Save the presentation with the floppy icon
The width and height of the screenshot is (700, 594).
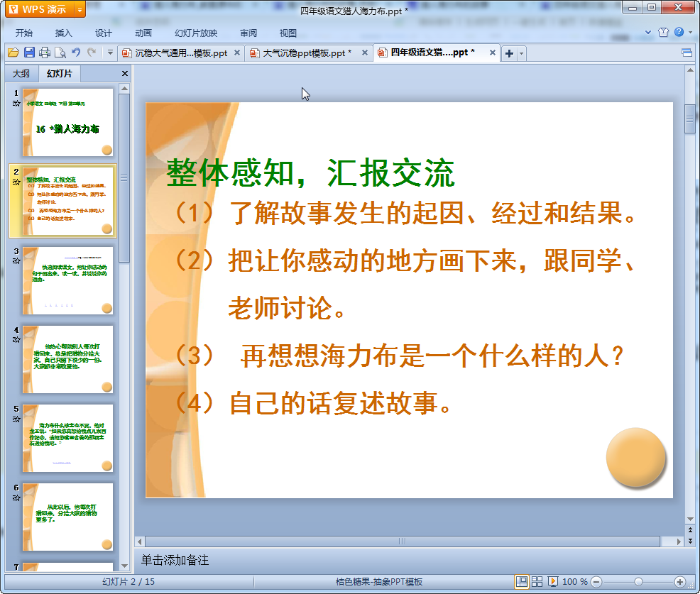(29, 53)
